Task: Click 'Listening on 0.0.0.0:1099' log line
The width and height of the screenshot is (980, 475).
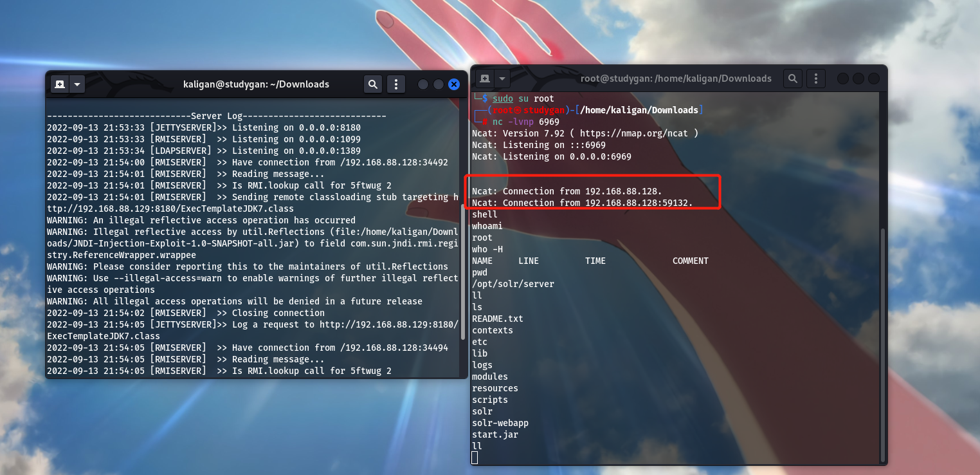Action: coord(204,139)
